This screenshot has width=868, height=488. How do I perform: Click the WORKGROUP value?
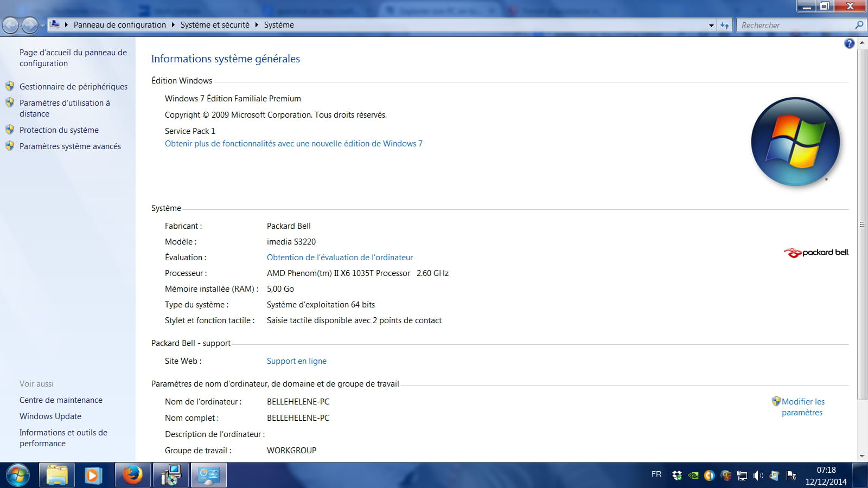291,451
